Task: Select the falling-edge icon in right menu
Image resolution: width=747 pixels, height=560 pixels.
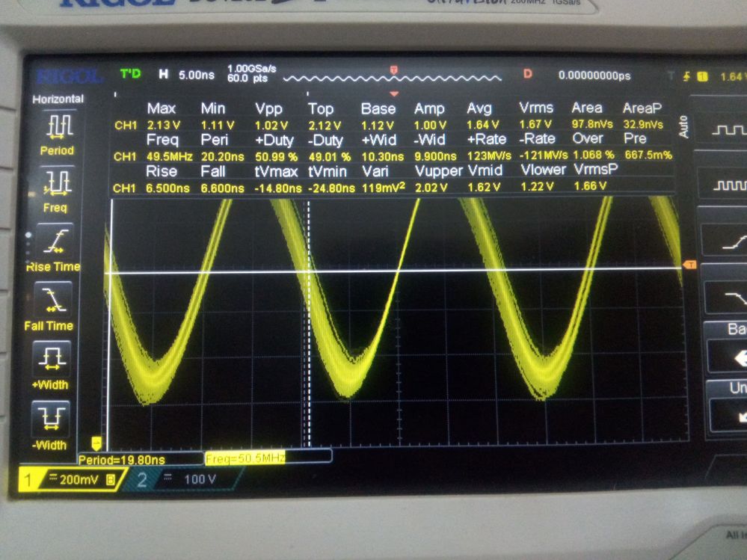Action: (735, 298)
